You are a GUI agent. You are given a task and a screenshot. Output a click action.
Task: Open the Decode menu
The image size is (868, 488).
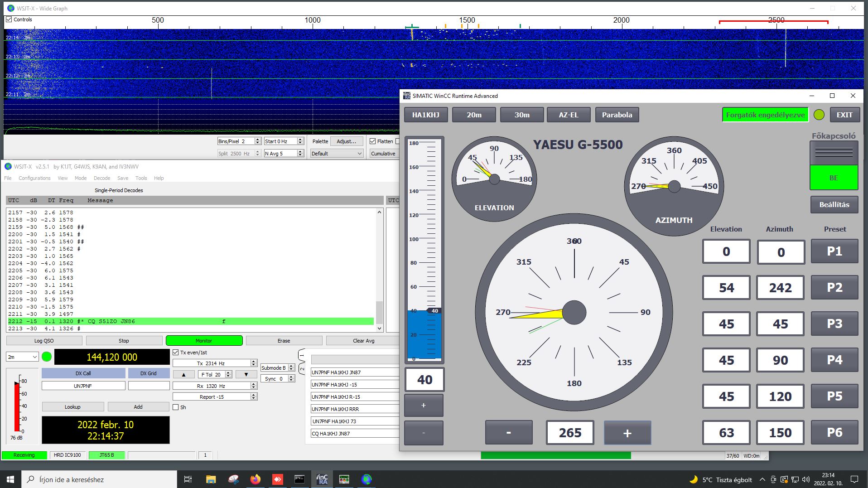(x=102, y=178)
